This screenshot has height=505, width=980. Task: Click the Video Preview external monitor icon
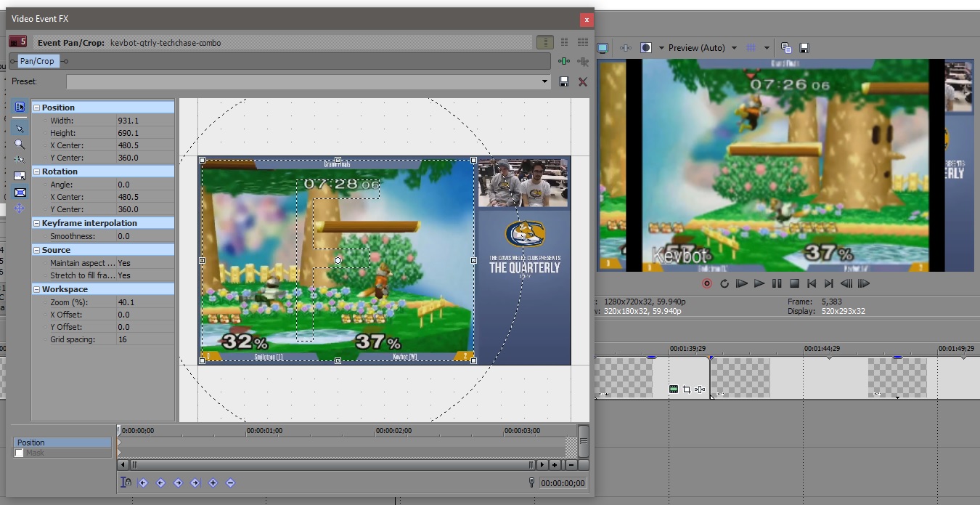(x=602, y=48)
